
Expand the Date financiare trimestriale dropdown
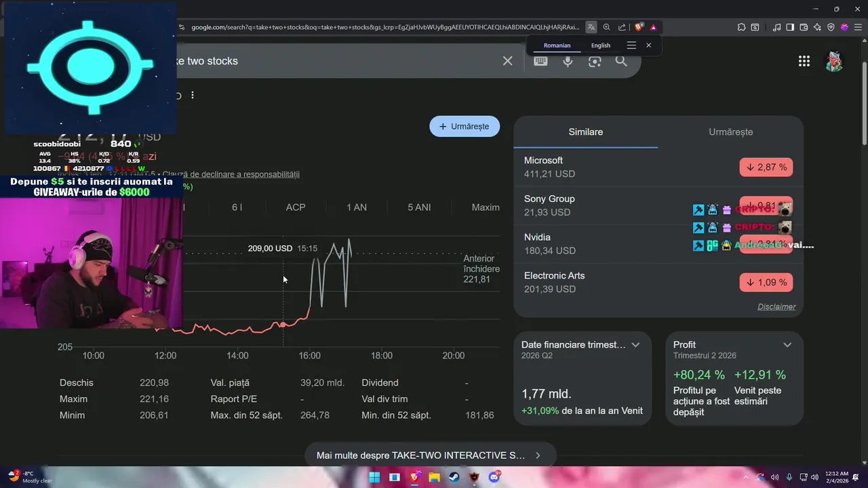635,345
